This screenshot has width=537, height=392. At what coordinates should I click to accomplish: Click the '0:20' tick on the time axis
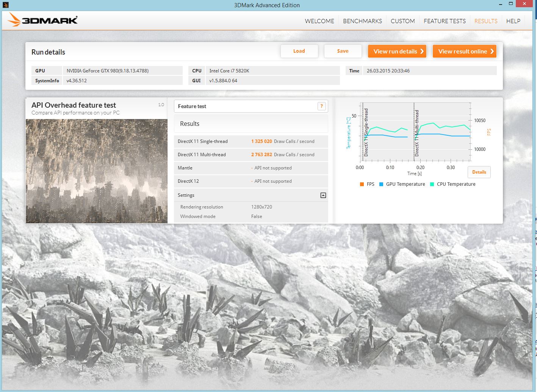420,168
